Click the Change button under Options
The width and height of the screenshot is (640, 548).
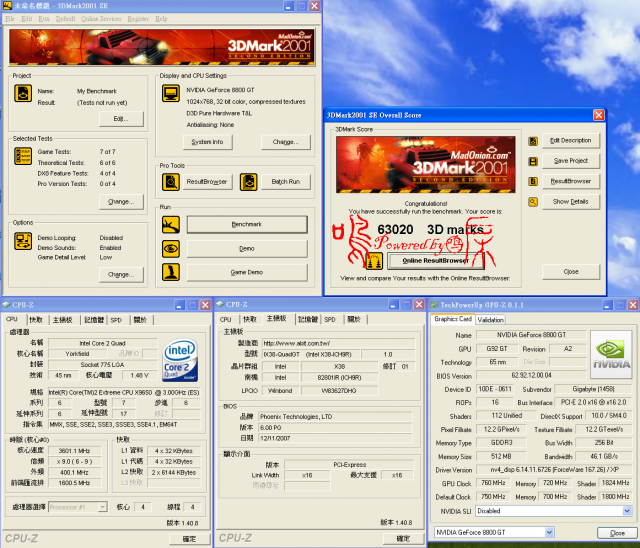(121, 275)
